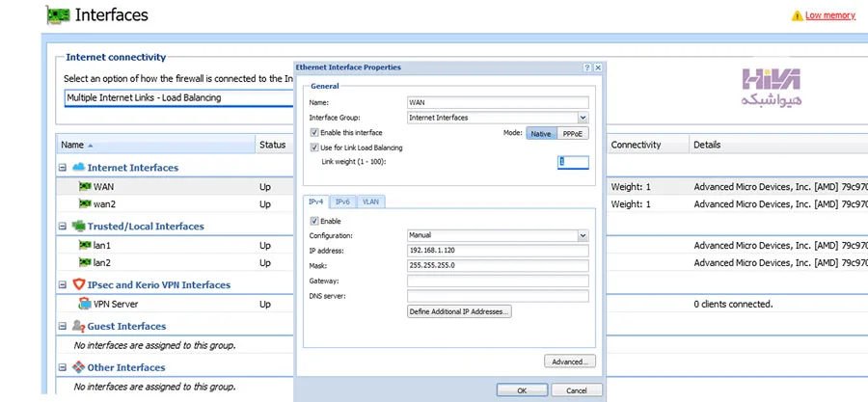868x402 pixels.
Task: Collapse the Internet Interfaces group
Action: 63,167
